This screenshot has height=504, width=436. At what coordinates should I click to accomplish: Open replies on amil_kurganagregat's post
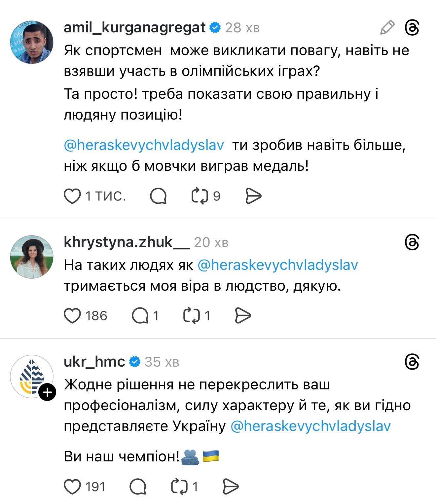point(158,196)
